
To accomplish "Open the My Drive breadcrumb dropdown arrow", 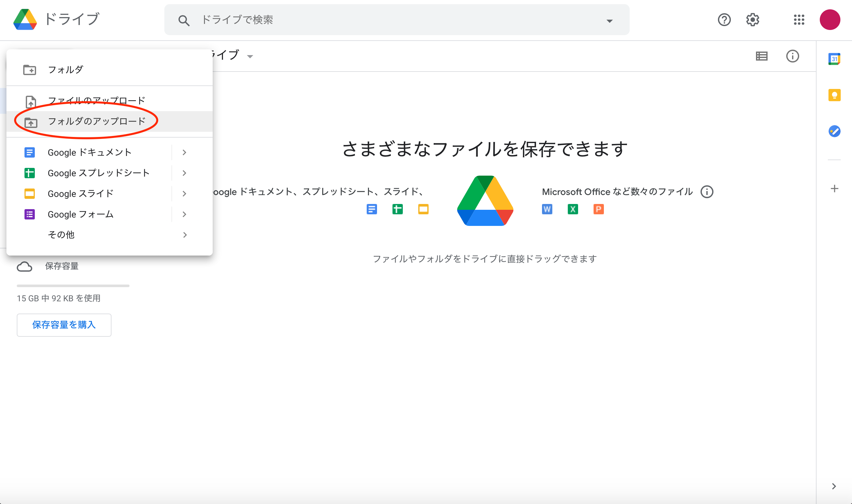I will (250, 56).
